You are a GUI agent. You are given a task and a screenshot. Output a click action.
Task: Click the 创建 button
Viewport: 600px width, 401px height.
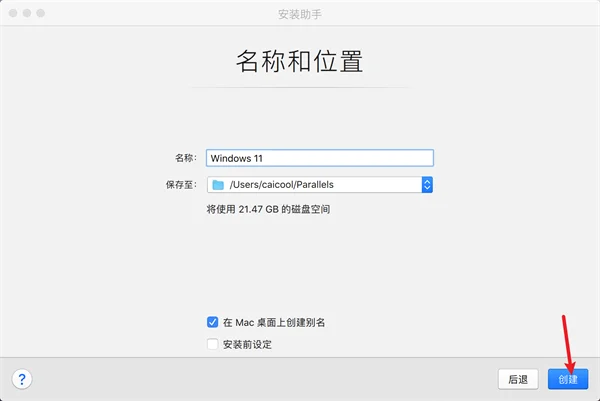click(x=568, y=379)
